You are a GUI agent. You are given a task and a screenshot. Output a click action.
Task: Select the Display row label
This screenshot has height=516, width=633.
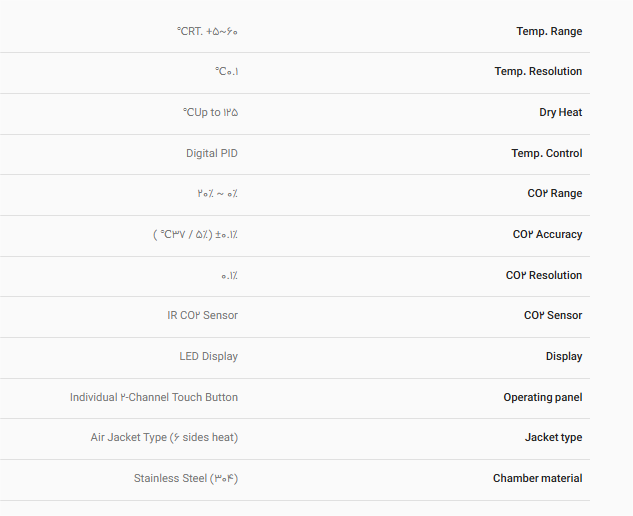pos(564,357)
